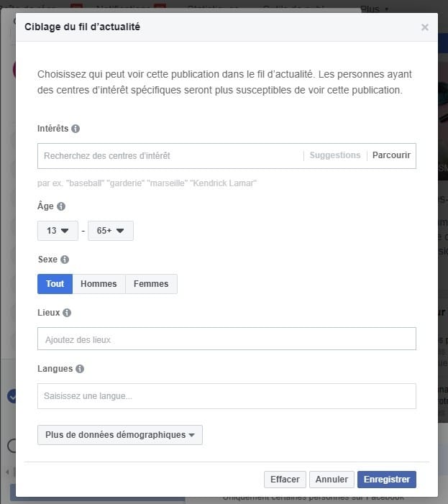Viewport: 448px width, 504px height.
Task: Select the Tout gender option
Action: 55,284
